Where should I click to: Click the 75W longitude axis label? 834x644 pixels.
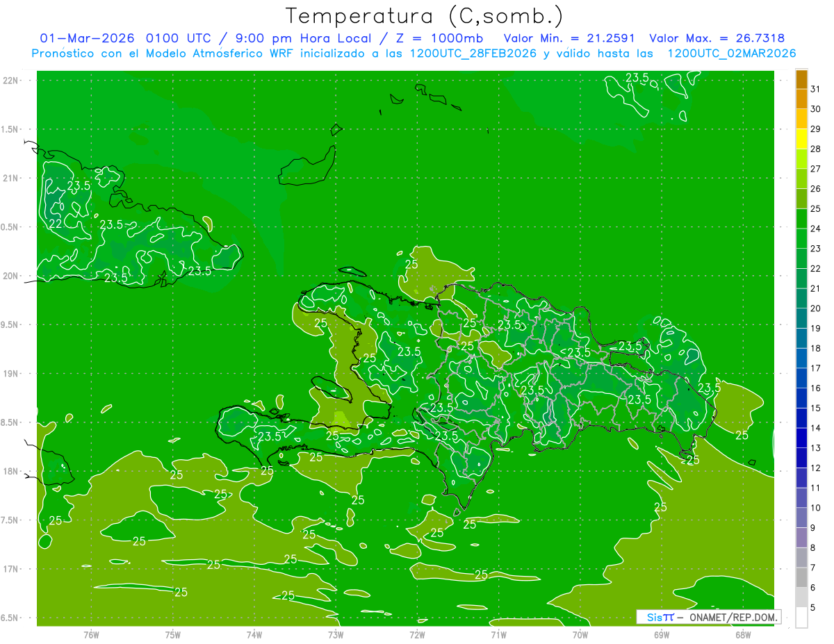[173, 635]
